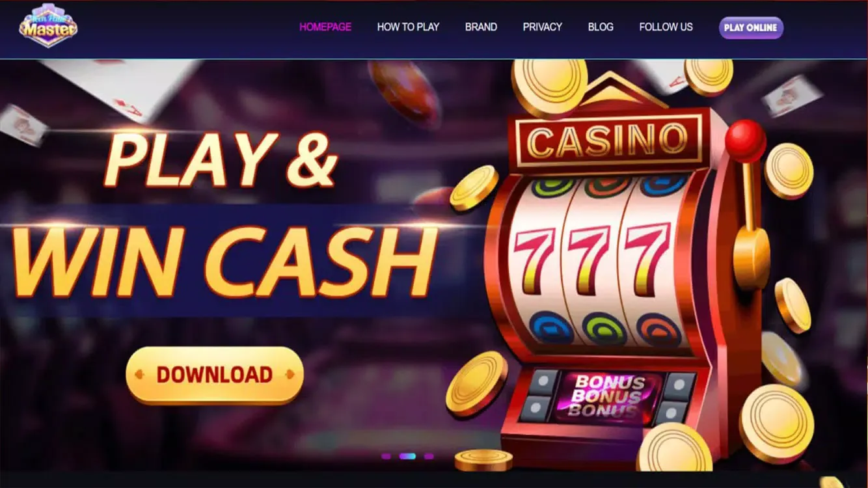Go to the HOMEPAGE nav item
Viewport: 868px width, 488px height.
(325, 27)
